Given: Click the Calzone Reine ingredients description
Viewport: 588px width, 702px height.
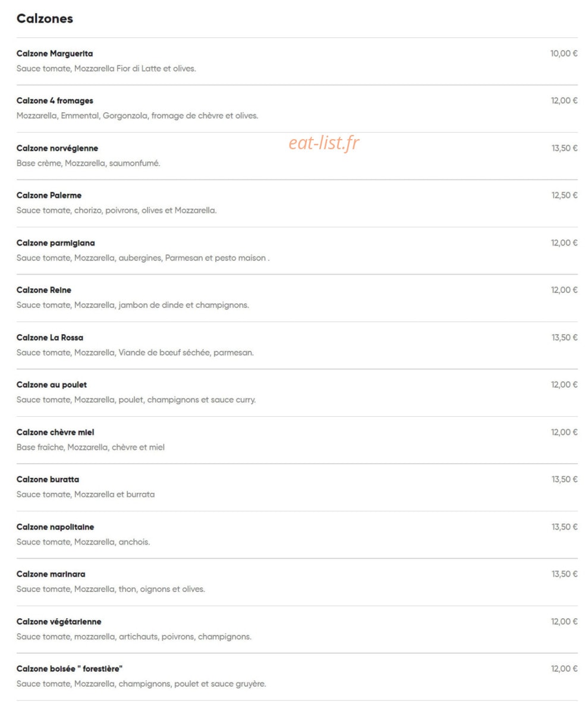Looking at the screenshot, I should click(x=133, y=305).
